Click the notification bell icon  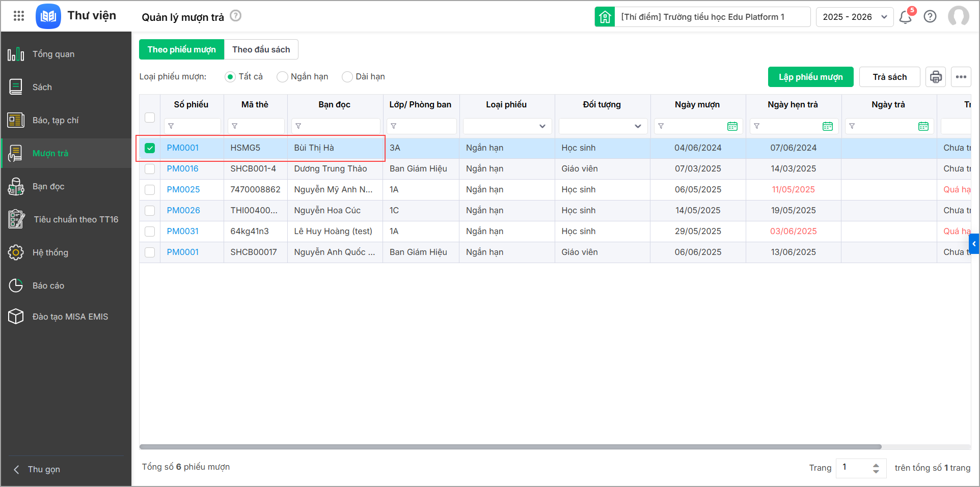coord(905,17)
